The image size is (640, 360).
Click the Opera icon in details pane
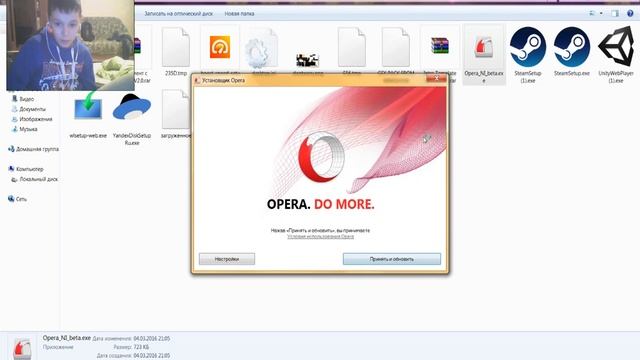[22, 348]
